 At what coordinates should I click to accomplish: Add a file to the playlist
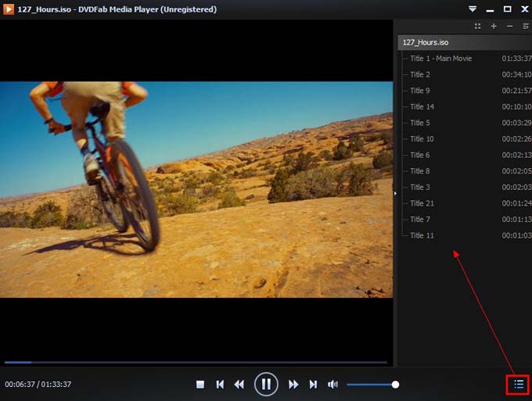tap(494, 26)
